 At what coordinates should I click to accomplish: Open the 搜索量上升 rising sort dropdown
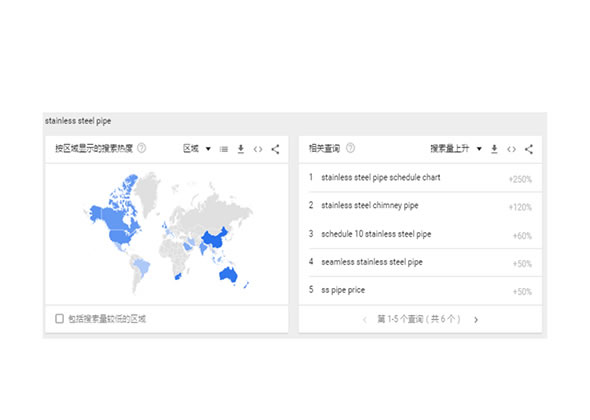[x=456, y=149]
